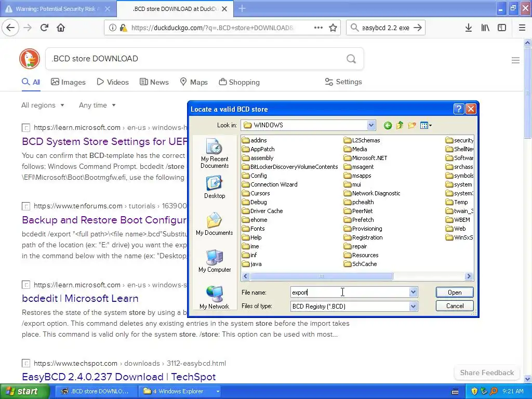Switch to the Images search tab
The image size is (532, 399).
tap(68, 82)
